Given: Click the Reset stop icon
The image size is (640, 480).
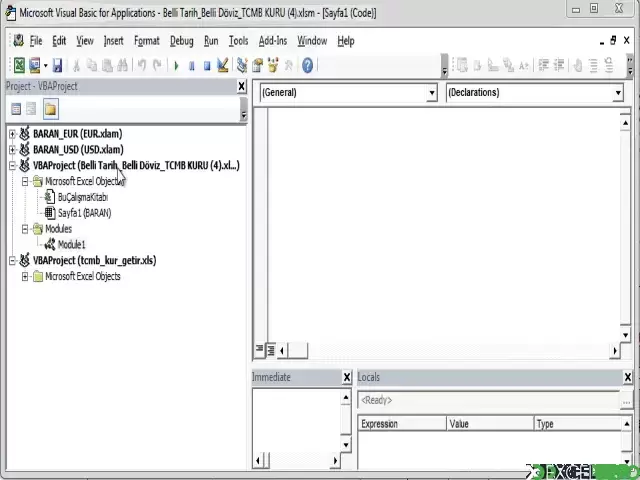Looking at the screenshot, I should point(207,65).
